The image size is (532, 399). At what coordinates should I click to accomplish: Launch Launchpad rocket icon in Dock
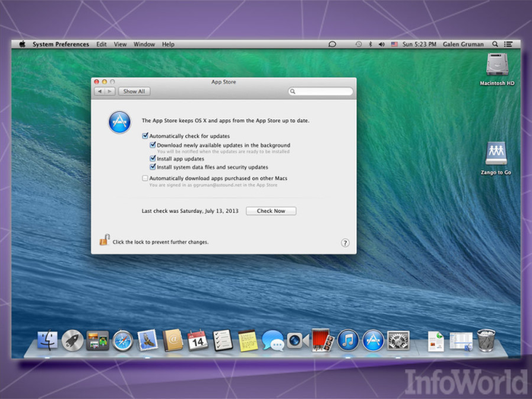click(x=72, y=340)
